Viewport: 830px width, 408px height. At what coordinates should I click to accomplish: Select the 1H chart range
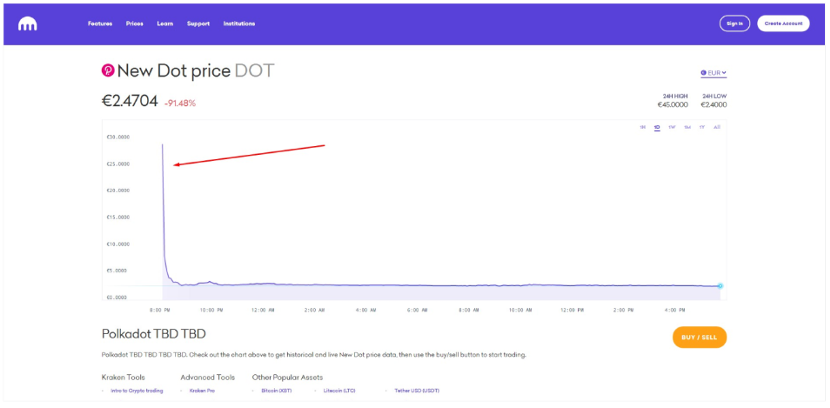pyautogui.click(x=643, y=127)
